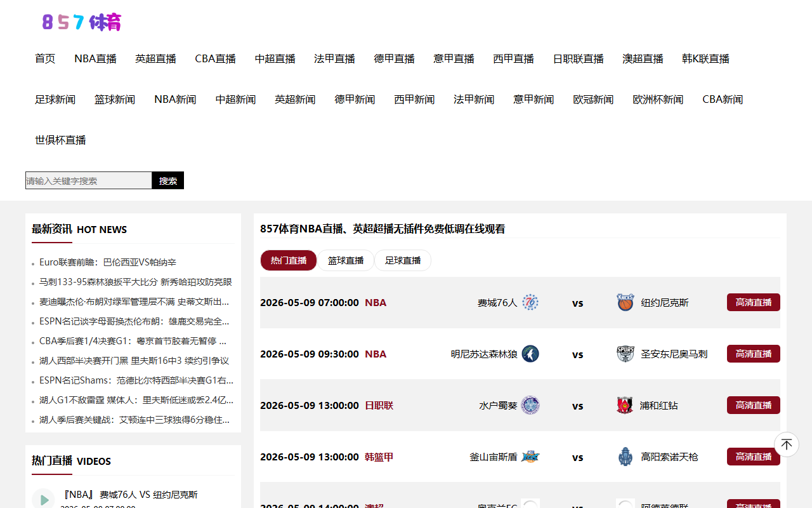Screen dimensions: 812x508
Task: Open 足球新闻 navigation item
Action: click(55, 99)
